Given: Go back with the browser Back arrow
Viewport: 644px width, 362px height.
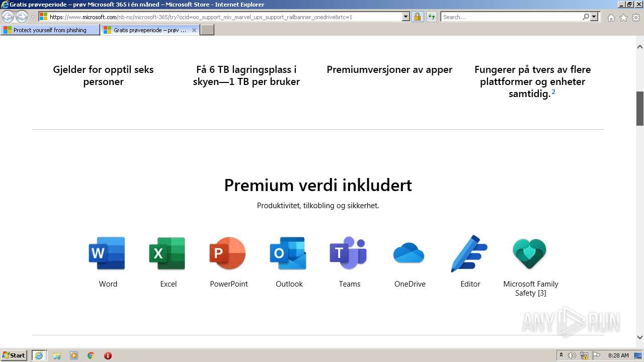Looking at the screenshot, I should [x=8, y=17].
